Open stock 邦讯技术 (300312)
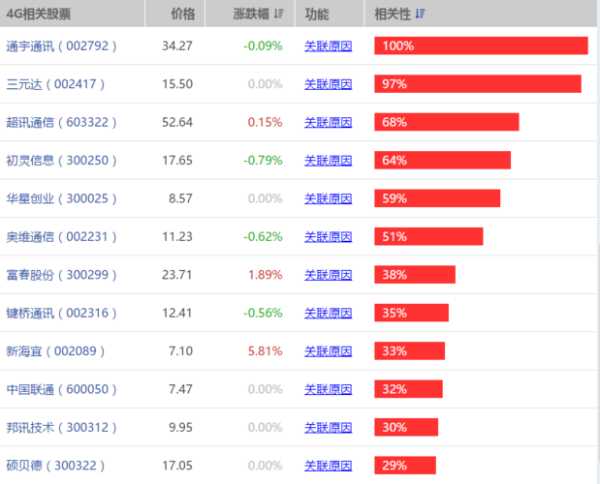The image size is (600, 484). pyautogui.click(x=61, y=428)
